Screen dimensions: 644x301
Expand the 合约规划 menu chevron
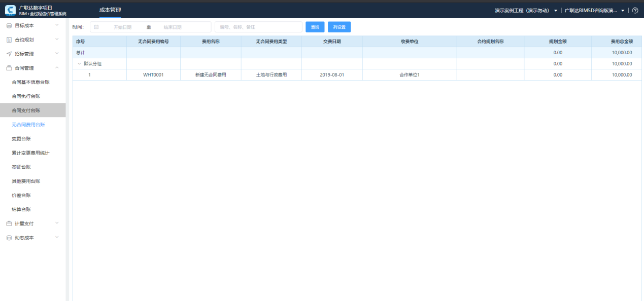[x=57, y=40]
